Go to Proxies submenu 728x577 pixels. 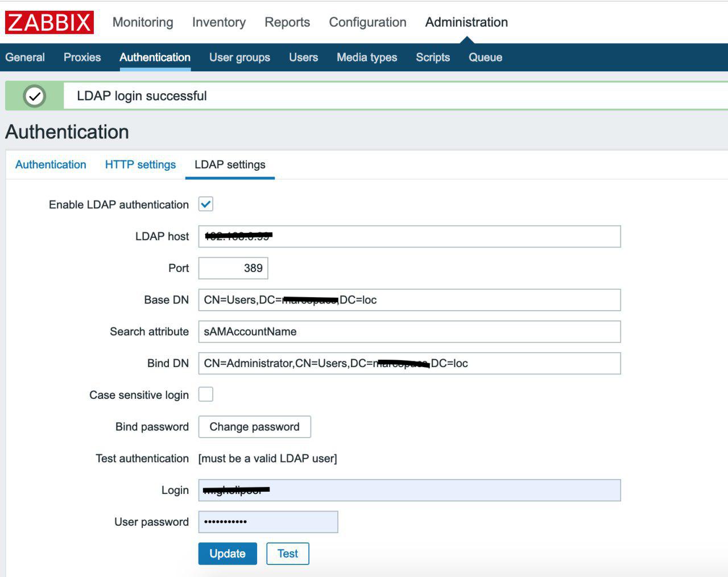[x=82, y=57]
